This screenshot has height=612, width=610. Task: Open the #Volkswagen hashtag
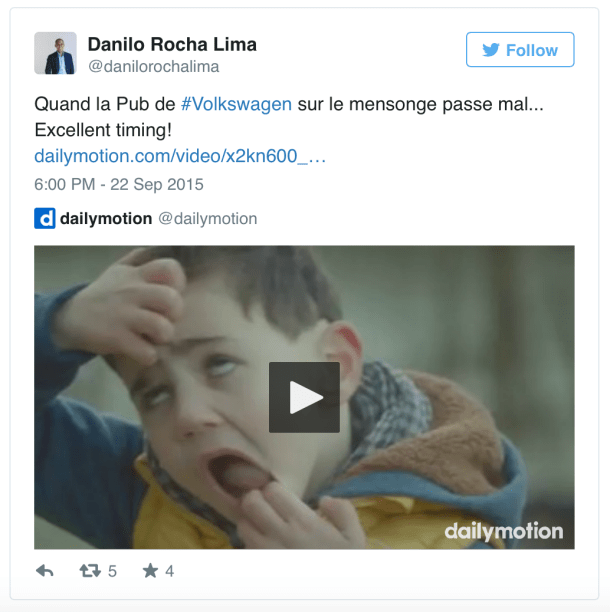pyautogui.click(x=237, y=104)
